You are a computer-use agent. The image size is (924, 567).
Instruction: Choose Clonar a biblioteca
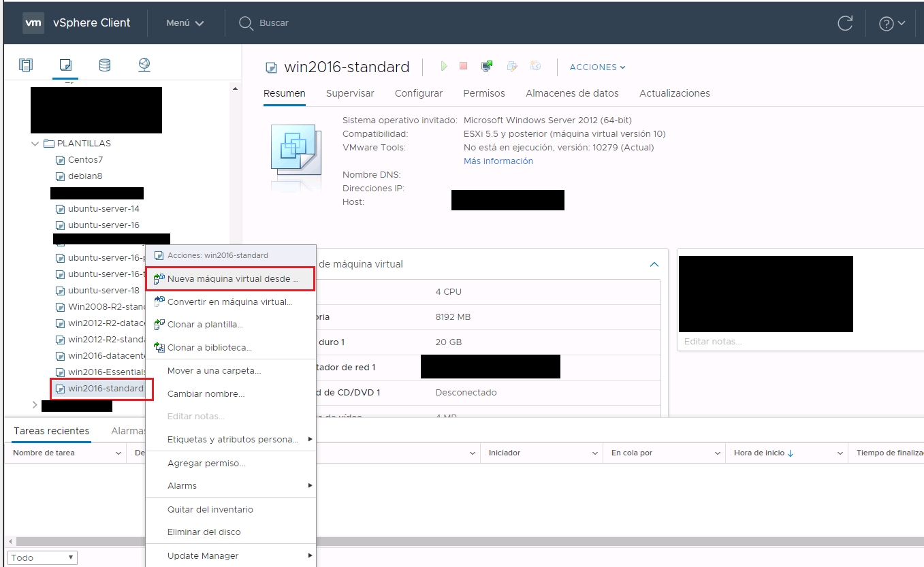pos(231,348)
